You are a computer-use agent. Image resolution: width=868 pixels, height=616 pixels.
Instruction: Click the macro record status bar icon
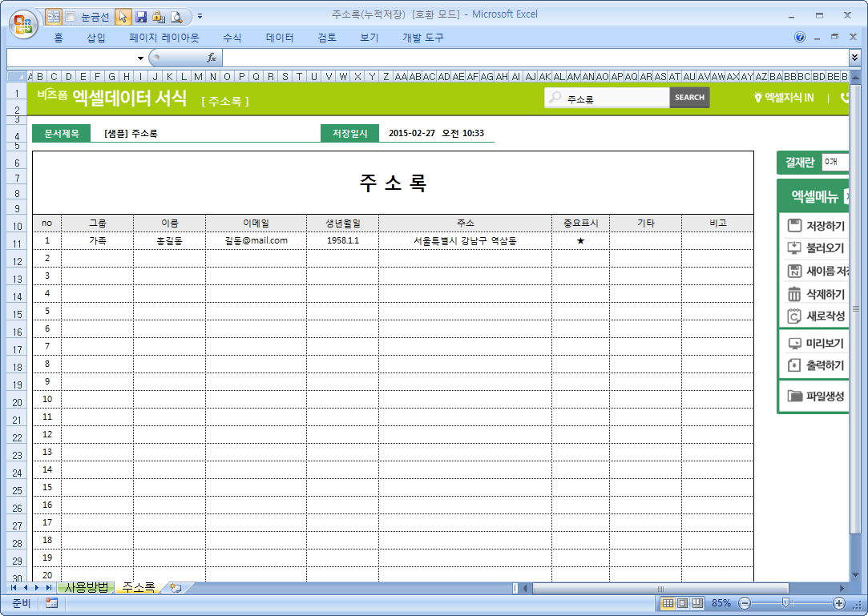[x=51, y=603]
